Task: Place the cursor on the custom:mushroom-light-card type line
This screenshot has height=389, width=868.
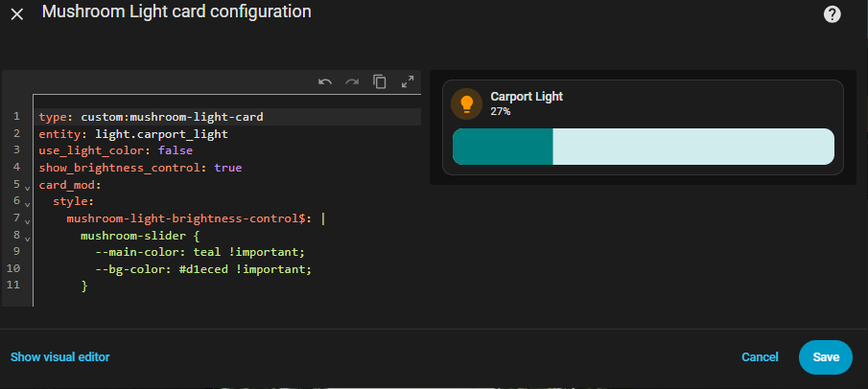Action: pos(172,117)
